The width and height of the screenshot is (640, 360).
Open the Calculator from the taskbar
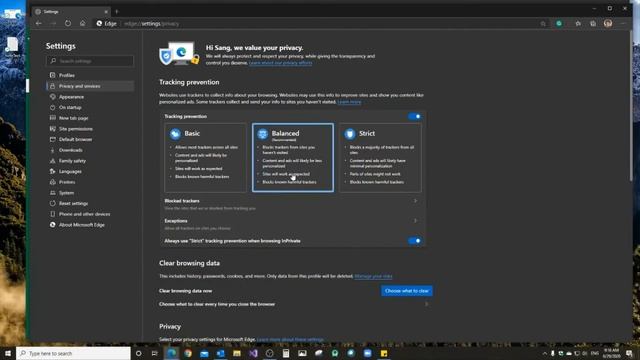(x=286, y=353)
